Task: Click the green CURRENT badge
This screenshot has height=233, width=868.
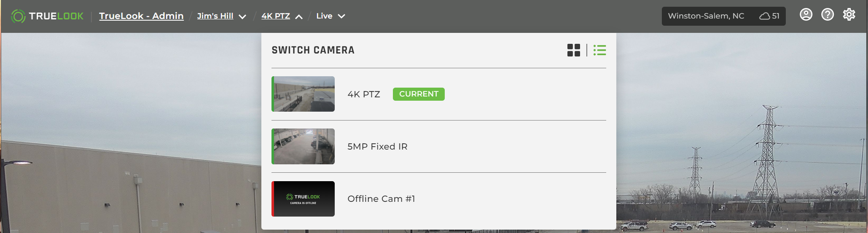Action: pos(419,94)
